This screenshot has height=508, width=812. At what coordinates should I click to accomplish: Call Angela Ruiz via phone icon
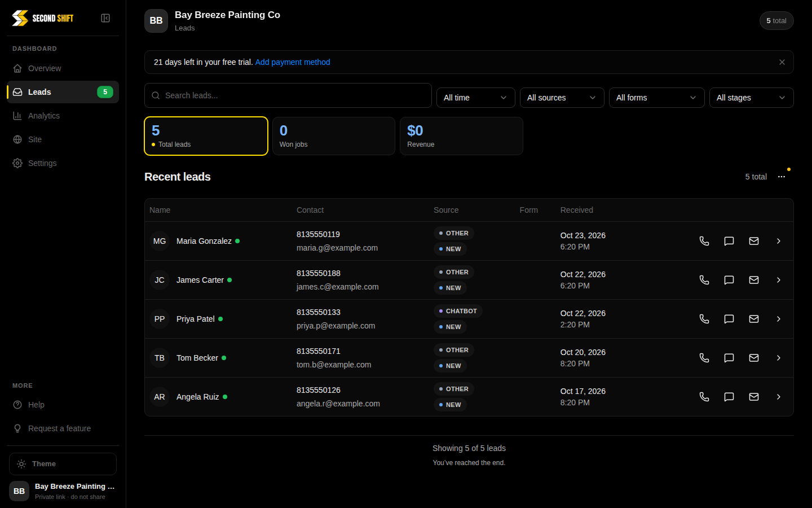(704, 397)
